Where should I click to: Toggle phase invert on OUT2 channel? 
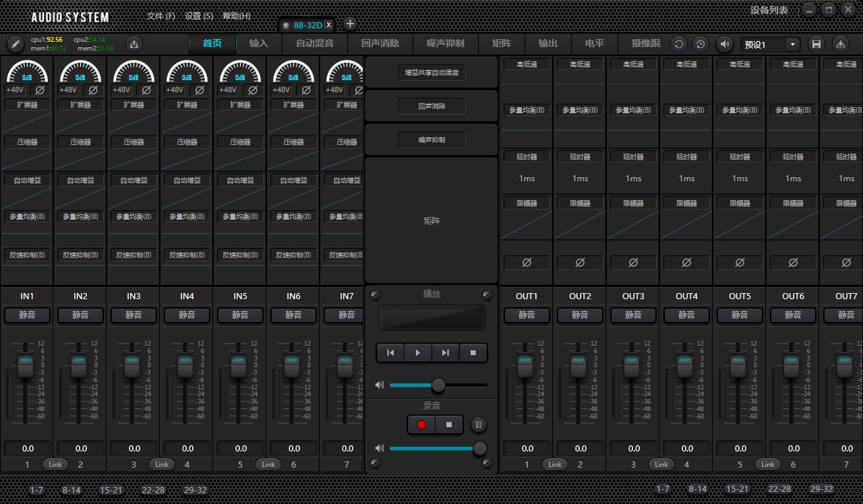tap(580, 262)
